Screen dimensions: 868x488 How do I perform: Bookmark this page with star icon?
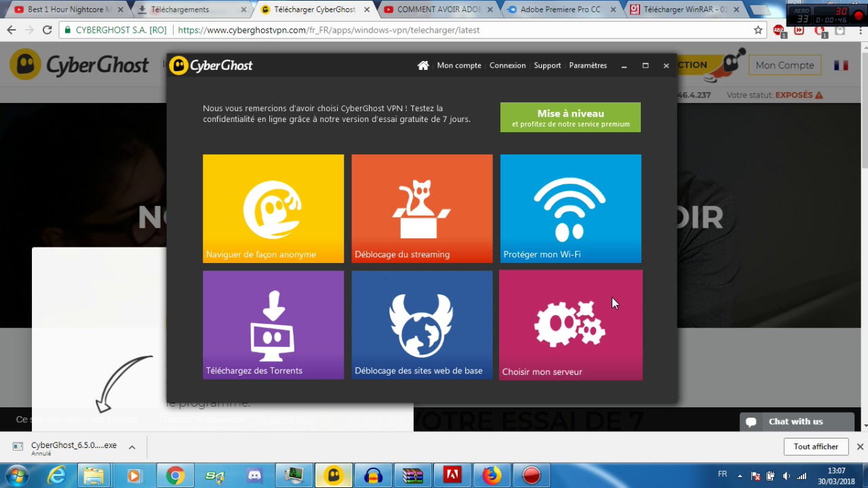pyautogui.click(x=758, y=30)
